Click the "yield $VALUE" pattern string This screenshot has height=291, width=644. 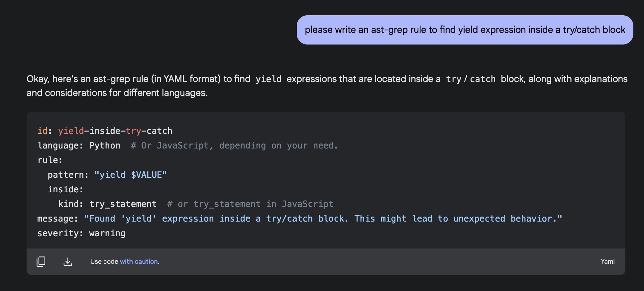(x=131, y=175)
